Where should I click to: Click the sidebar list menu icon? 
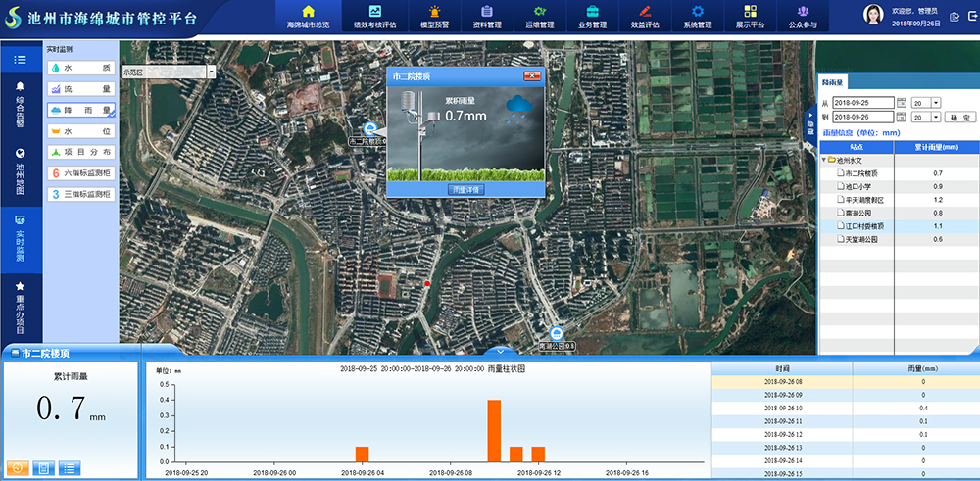pos(20,60)
